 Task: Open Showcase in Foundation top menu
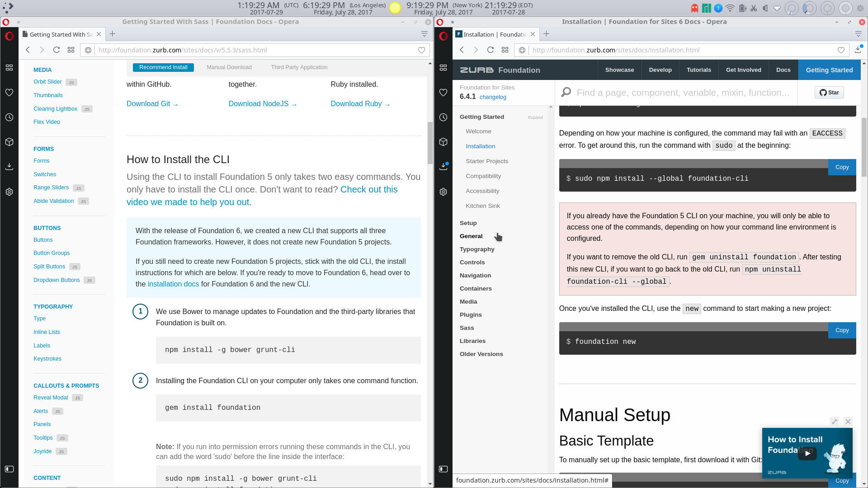coord(619,70)
